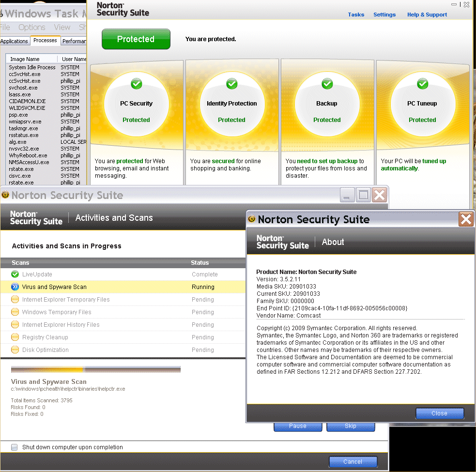Click the green checkmark above PC Security
Image resolution: width=476 pixels, height=472 pixels.
pos(137,84)
